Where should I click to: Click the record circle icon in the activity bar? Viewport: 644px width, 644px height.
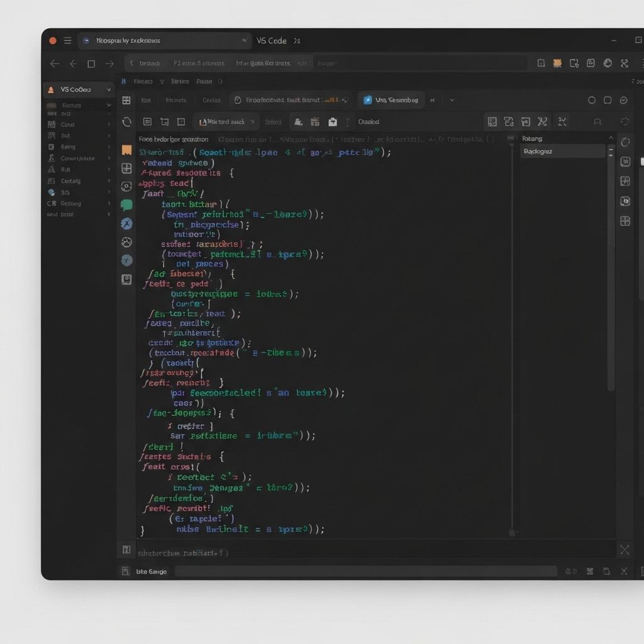[127, 187]
